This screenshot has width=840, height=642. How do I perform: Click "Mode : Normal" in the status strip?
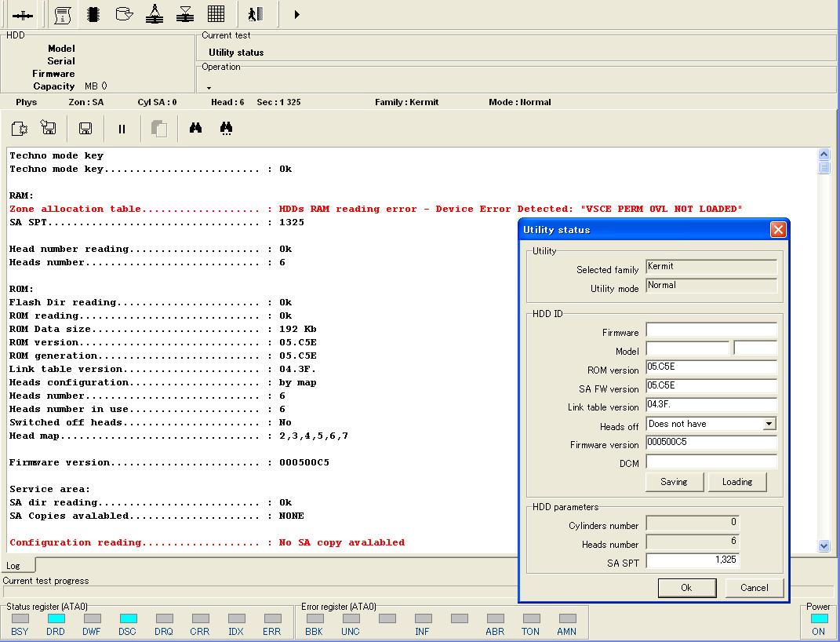[x=520, y=102]
